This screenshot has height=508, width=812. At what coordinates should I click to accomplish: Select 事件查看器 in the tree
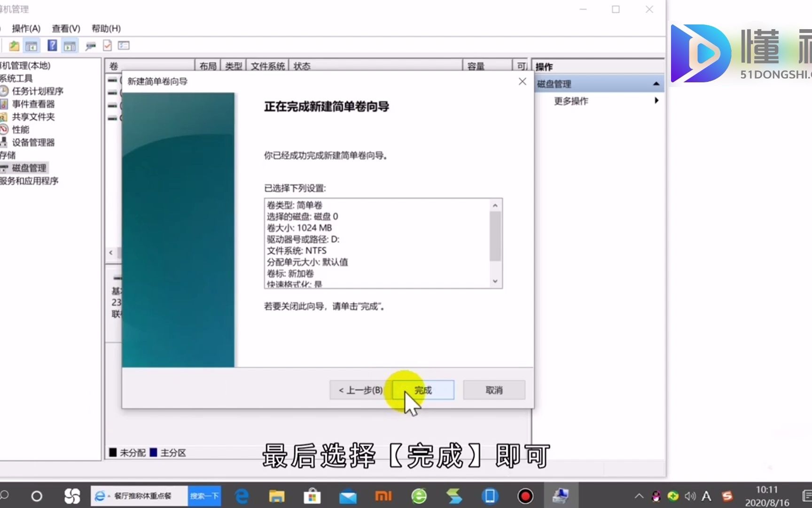point(33,104)
